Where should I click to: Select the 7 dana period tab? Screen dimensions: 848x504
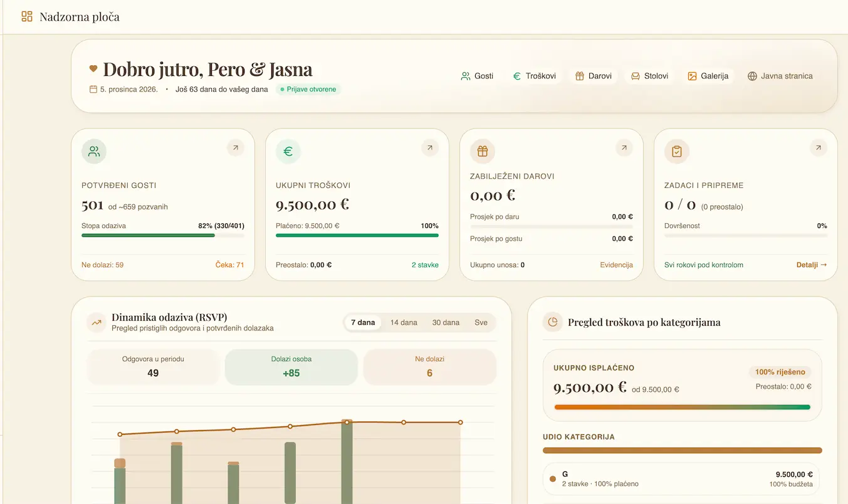tap(363, 323)
